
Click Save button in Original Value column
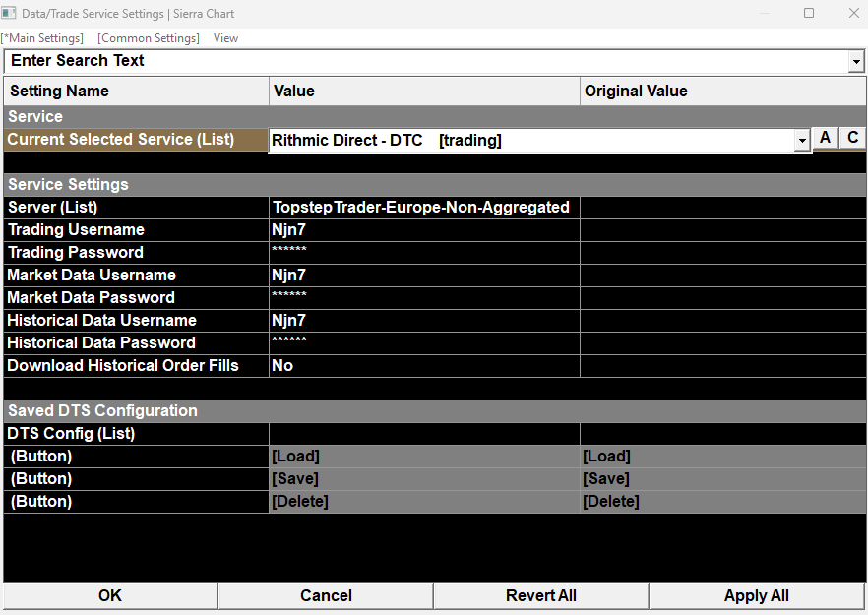tap(723, 479)
